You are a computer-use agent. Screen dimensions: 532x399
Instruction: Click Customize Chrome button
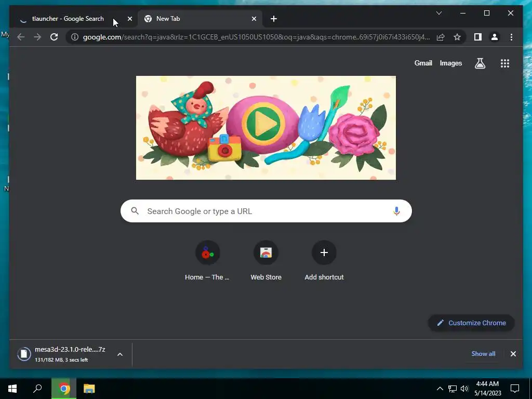(471, 323)
